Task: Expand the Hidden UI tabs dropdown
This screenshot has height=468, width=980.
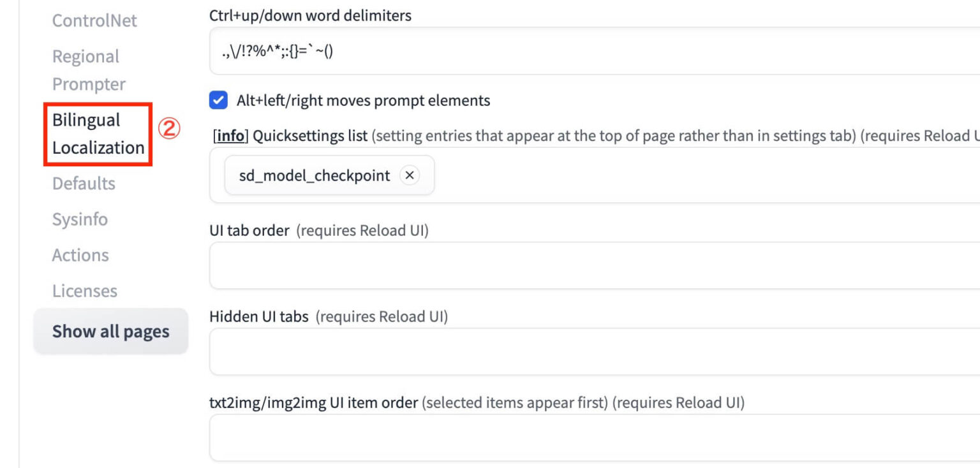Action: [x=593, y=351]
